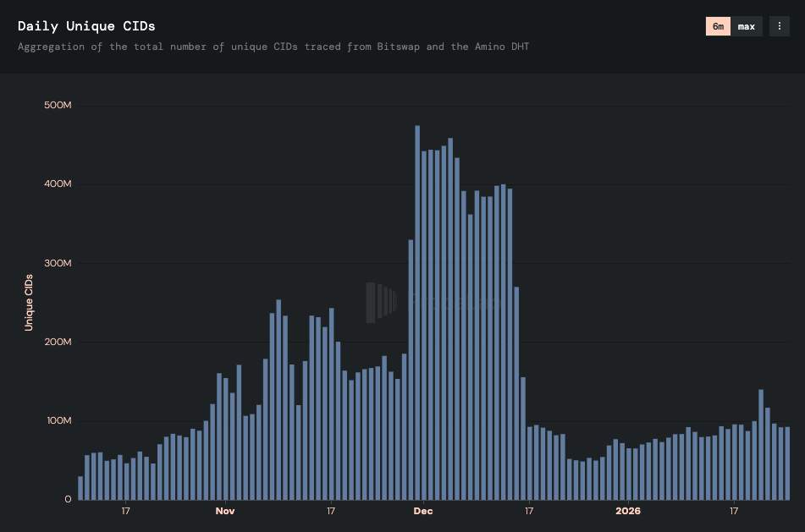Screen dimensions: 805x532
Task: Select the 6m time range toggle
Action: 718,26
